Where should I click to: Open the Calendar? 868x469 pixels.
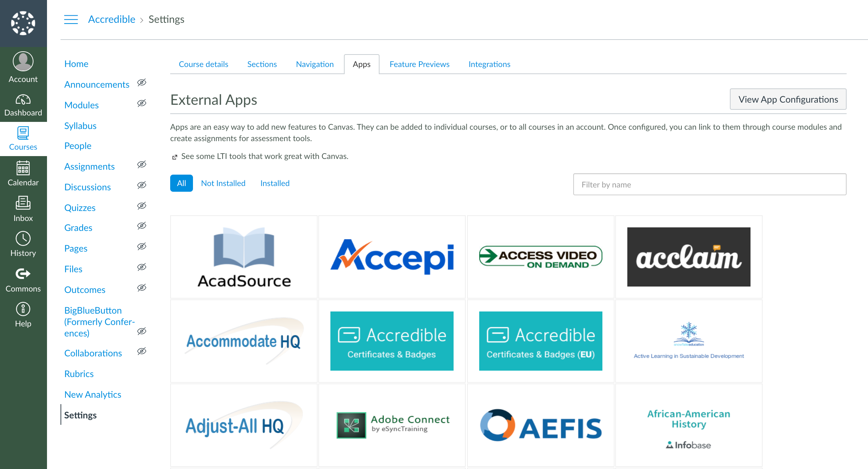point(23,174)
